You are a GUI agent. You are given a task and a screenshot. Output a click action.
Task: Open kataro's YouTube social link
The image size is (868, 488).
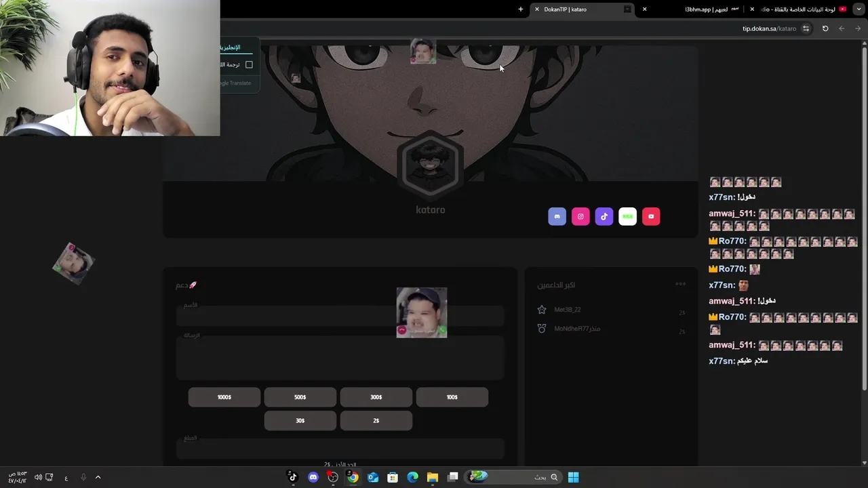click(651, 216)
